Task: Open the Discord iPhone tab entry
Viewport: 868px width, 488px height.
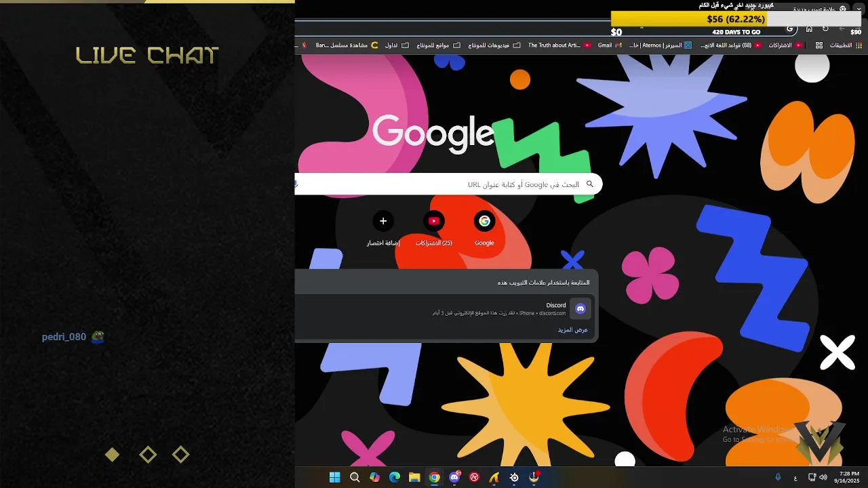Action: point(444,309)
